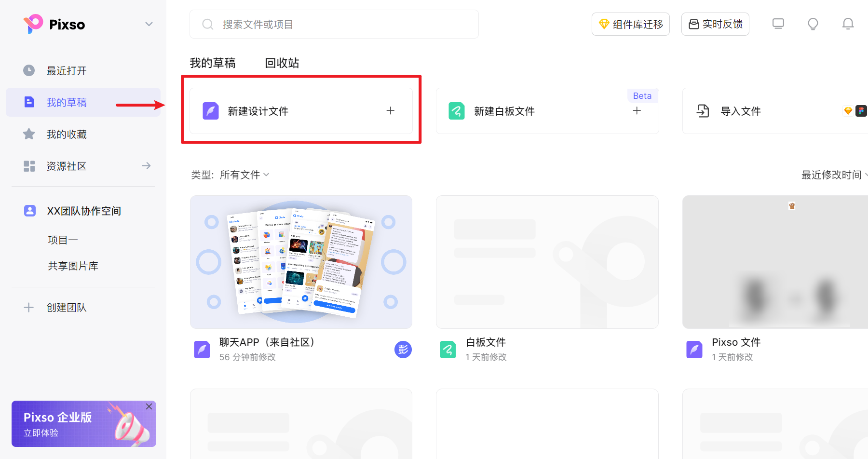The image size is (868, 459).
Task: Open the notifications bell
Action: click(848, 24)
